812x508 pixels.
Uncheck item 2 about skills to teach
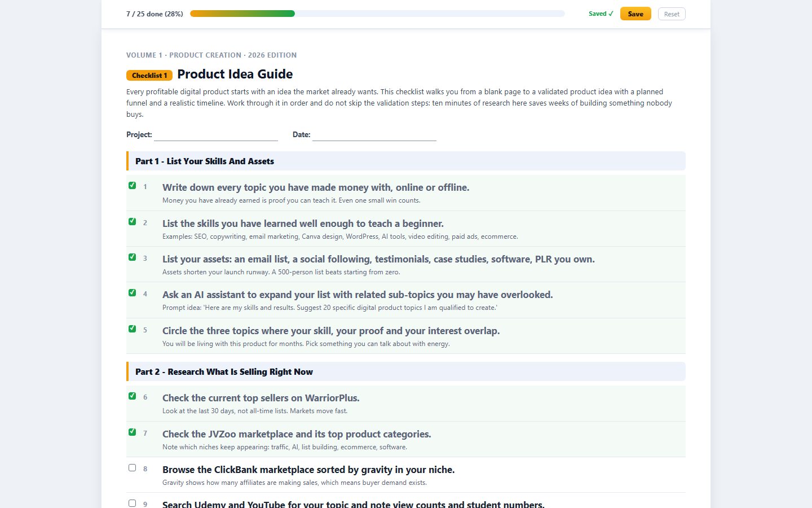pos(132,221)
